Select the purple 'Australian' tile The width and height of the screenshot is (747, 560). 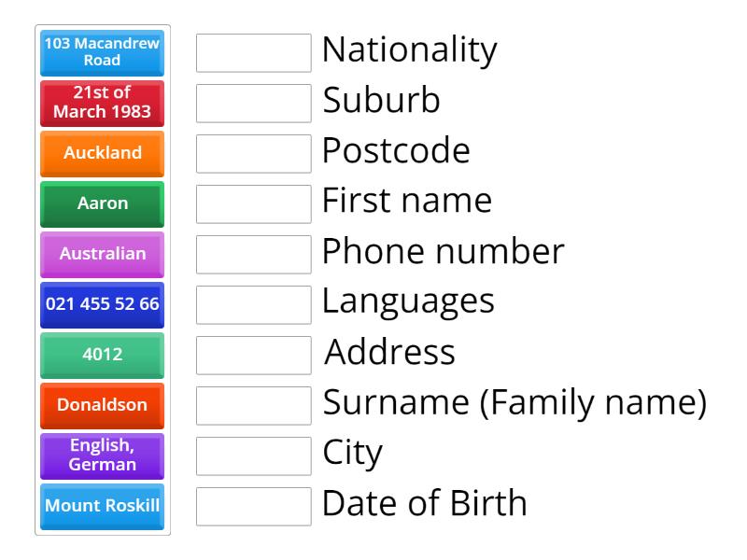pyautogui.click(x=102, y=254)
